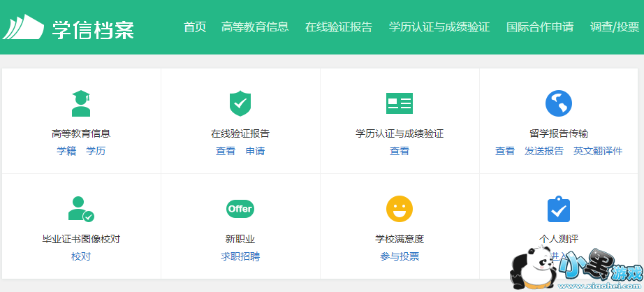Click the 参与投票 link
Image resolution: width=644 pixels, height=292 pixels.
pyautogui.click(x=400, y=256)
